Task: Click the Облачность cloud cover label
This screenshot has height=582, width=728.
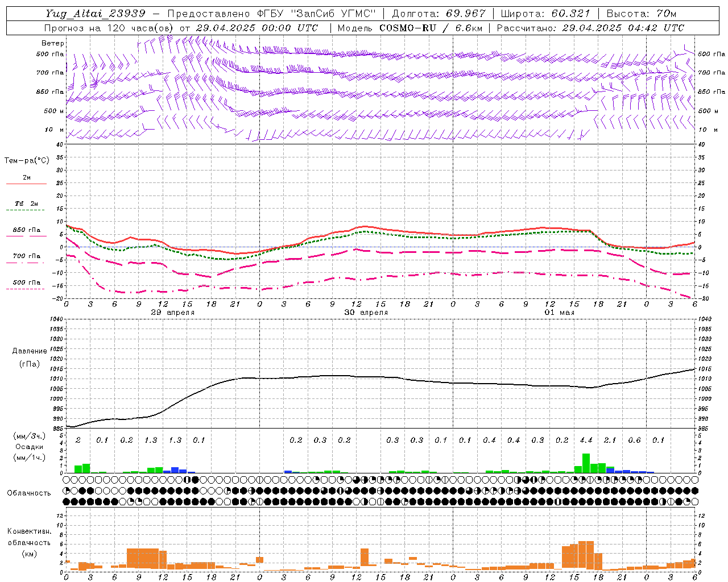Action: (x=29, y=493)
